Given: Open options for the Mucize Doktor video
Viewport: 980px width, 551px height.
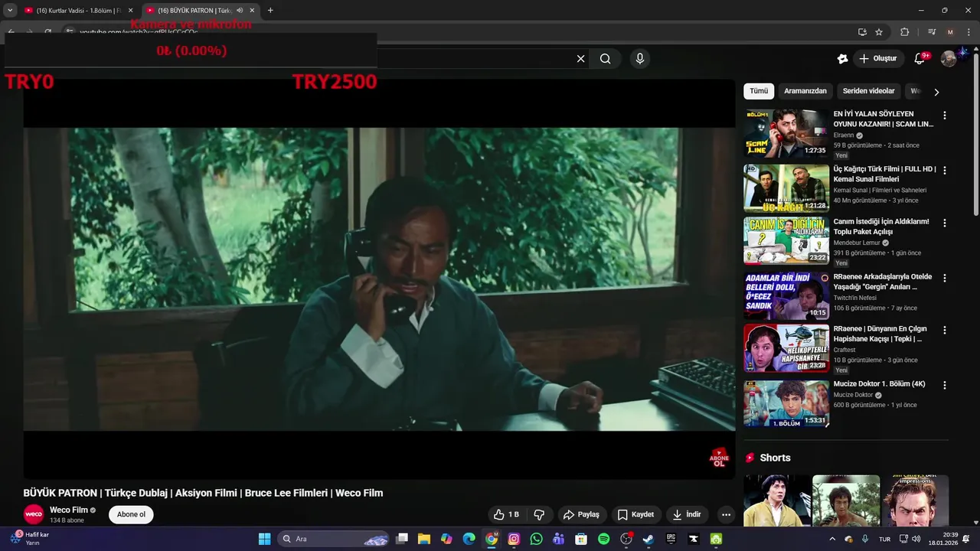Looking at the screenshot, I should pos(944,386).
